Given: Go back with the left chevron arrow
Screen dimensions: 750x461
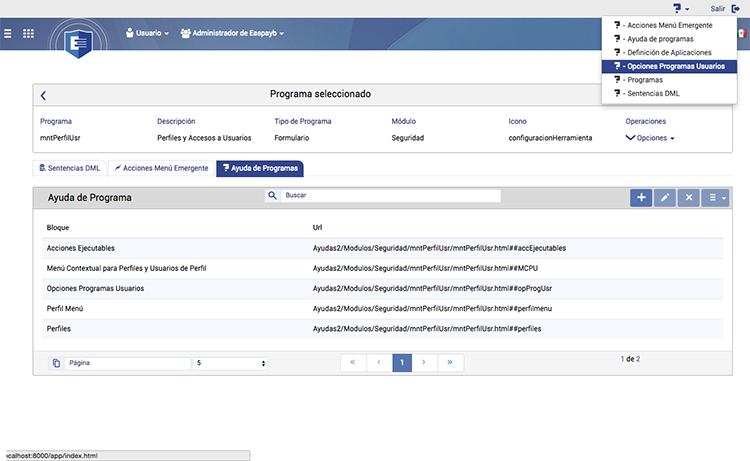Looking at the screenshot, I should 43,96.
